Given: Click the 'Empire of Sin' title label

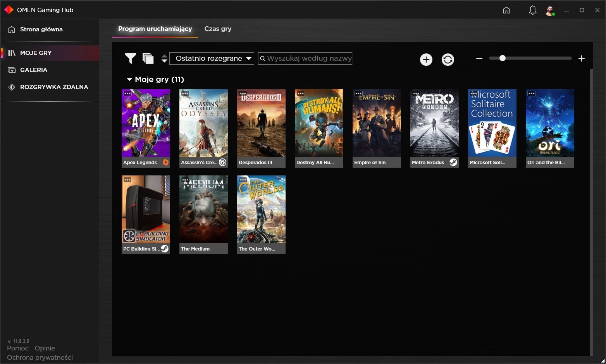Looking at the screenshot, I should click(370, 163).
